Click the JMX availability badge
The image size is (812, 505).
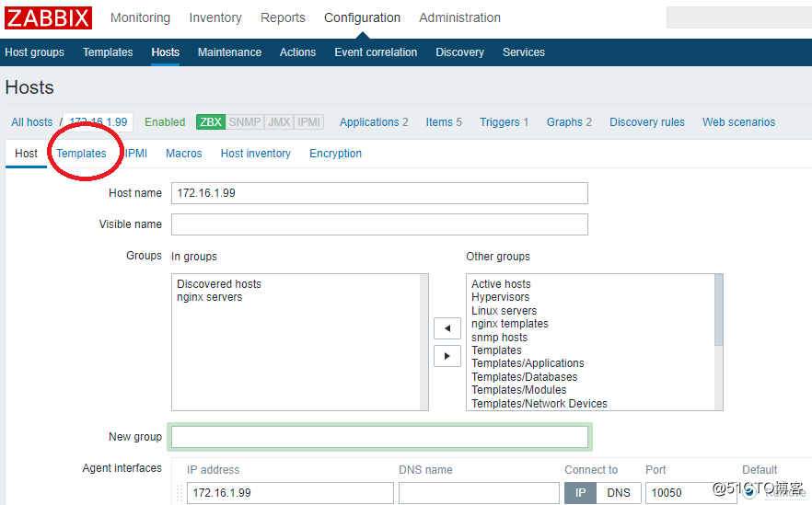pos(279,122)
